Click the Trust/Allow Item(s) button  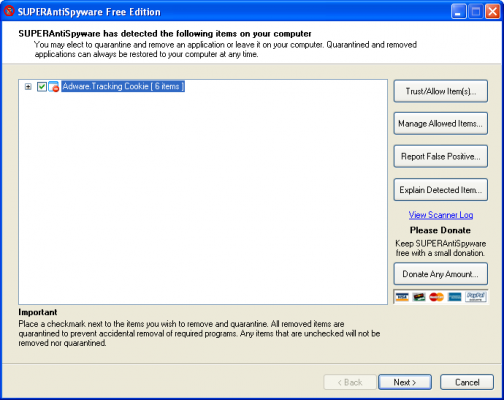tap(441, 91)
